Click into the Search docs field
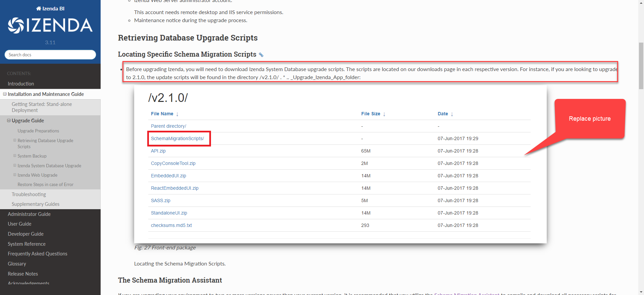The height and width of the screenshot is (295, 644). pyautogui.click(x=50, y=55)
